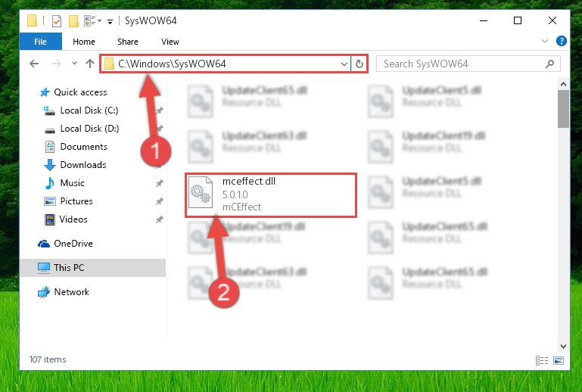Go up one folder level arrow
Viewport: 582px width, 392px height.
point(90,64)
